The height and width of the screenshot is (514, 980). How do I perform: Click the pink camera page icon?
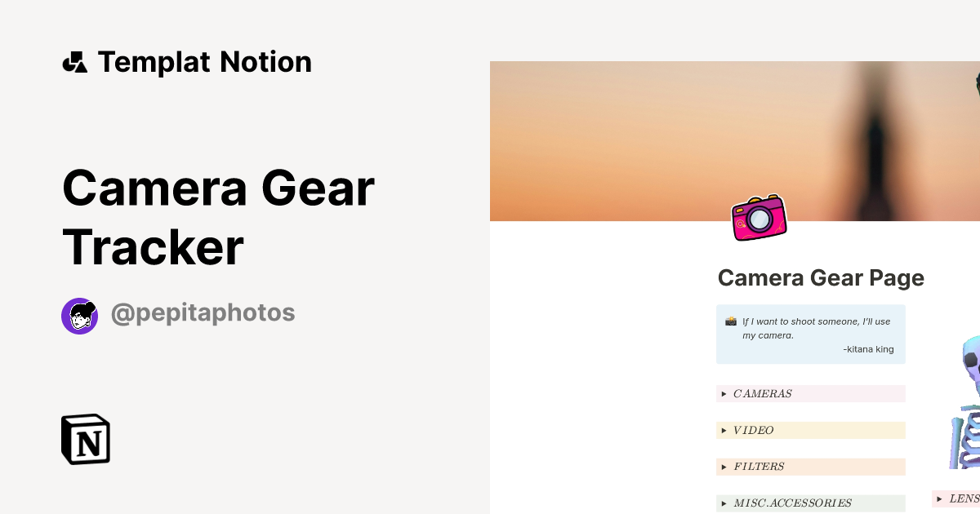[758, 218]
